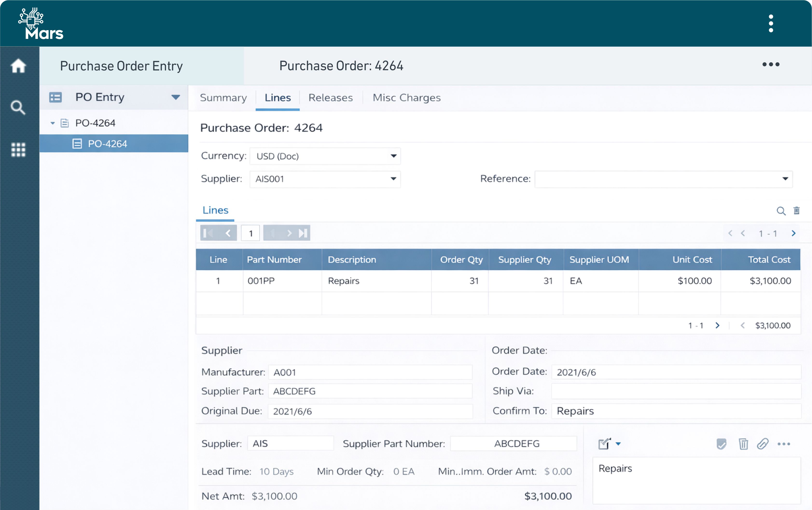Click the search icon above the Lines grid
The image size is (812, 510).
point(781,211)
